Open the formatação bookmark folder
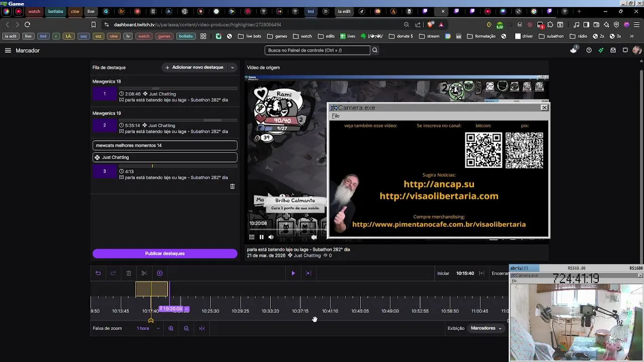Viewport: 644px width, 362px height. (x=481, y=36)
